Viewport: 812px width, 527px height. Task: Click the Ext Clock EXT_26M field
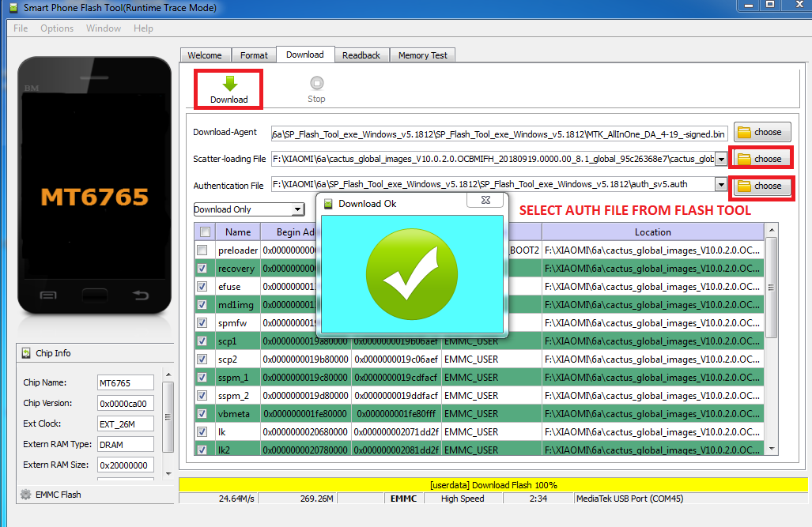126,424
